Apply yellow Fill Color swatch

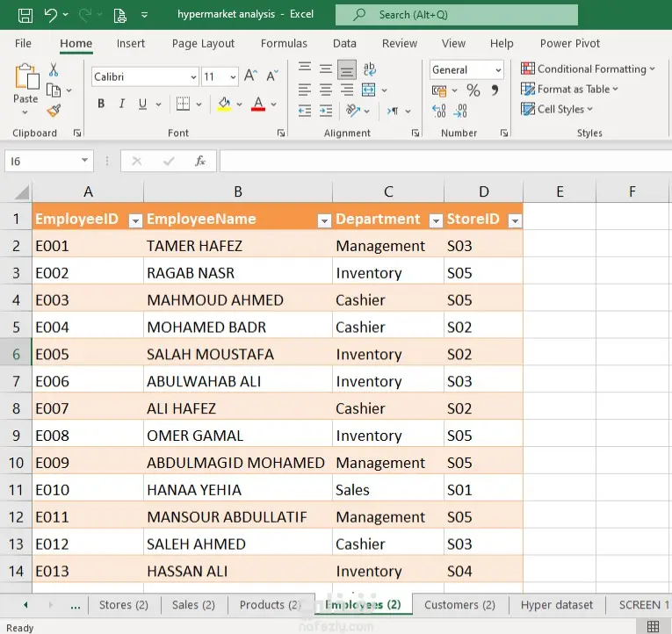[x=224, y=104]
